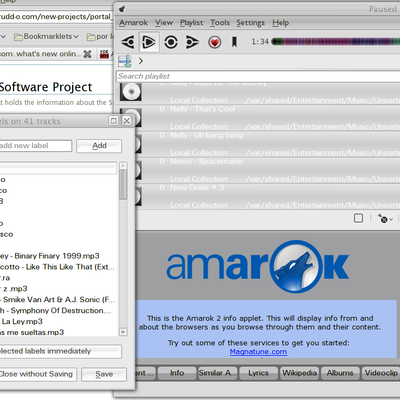Image resolution: width=400 pixels, height=400 pixels.
Task: Maximize the labels dialog window
Action: 114,121
